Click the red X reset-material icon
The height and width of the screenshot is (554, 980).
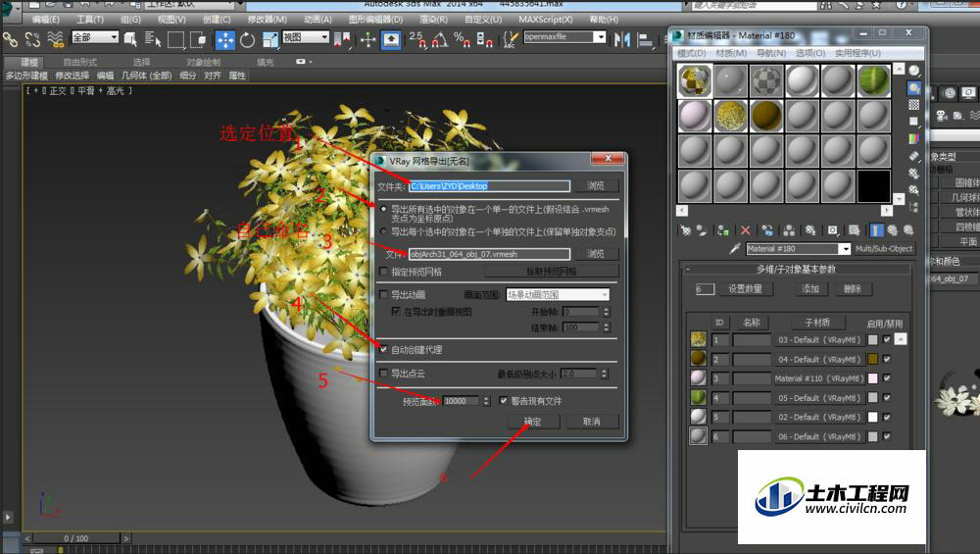point(745,230)
